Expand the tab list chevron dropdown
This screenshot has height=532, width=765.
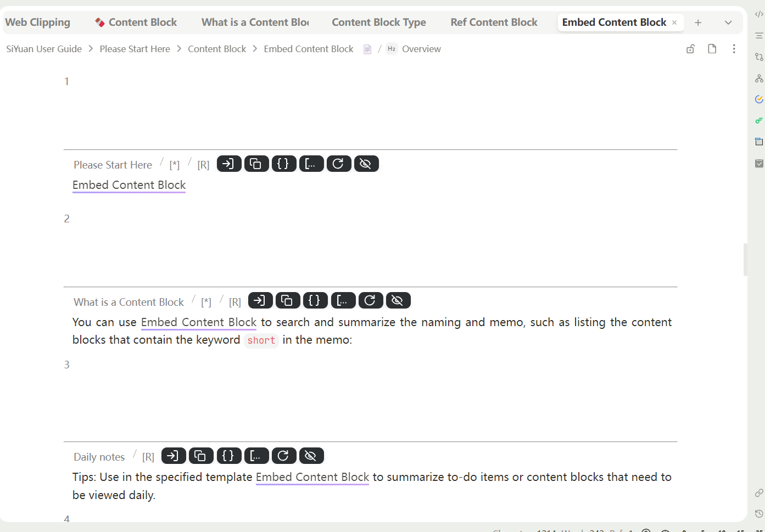tap(728, 23)
